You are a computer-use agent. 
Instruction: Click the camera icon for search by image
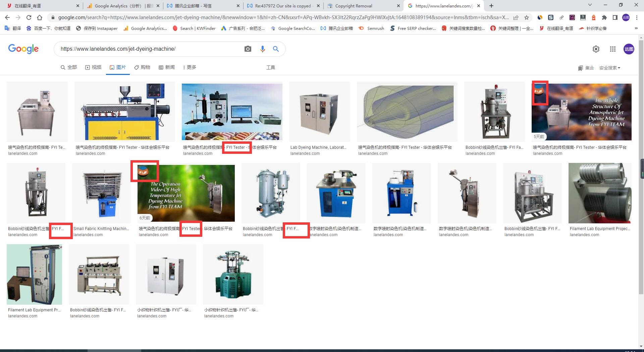point(248,49)
